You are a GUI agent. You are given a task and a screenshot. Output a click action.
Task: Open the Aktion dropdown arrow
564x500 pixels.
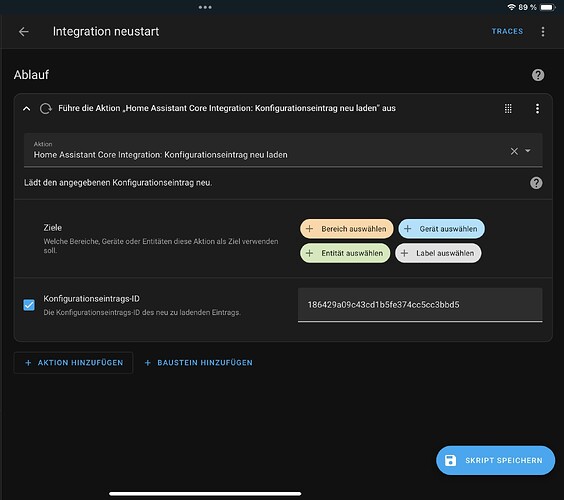[x=528, y=151]
